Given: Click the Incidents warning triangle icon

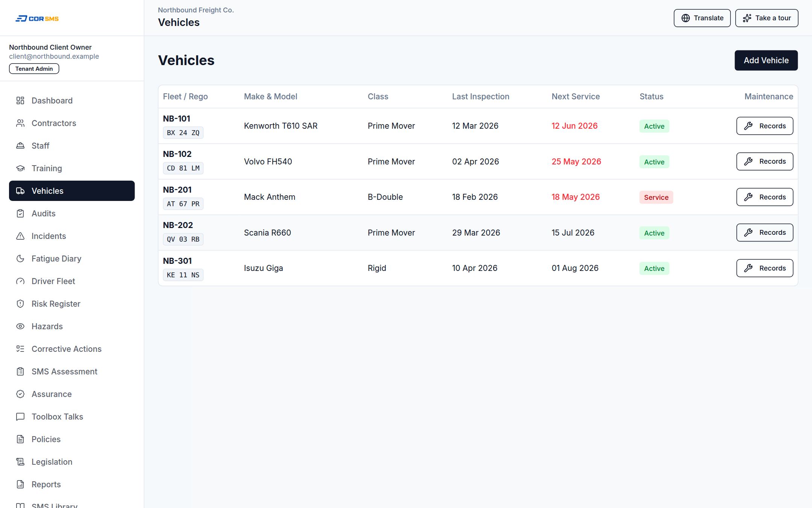Looking at the screenshot, I should [20, 236].
